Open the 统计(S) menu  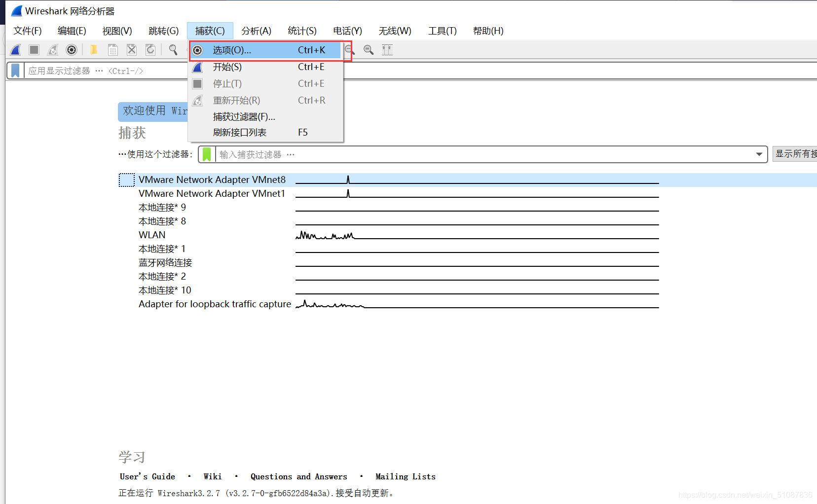pos(302,31)
